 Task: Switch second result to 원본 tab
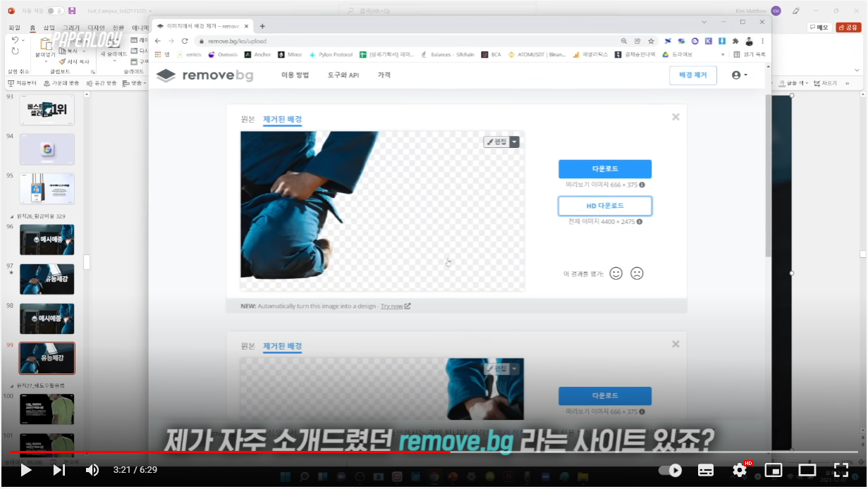tap(247, 346)
